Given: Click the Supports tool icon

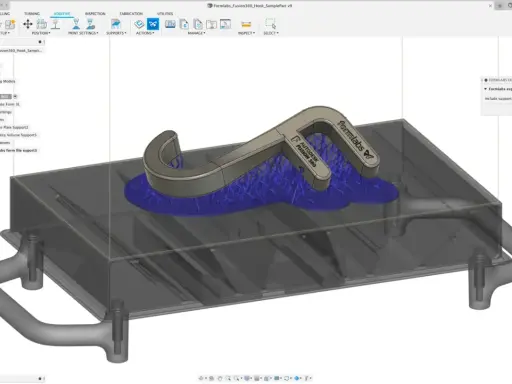Looking at the screenshot, I should click(116, 24).
